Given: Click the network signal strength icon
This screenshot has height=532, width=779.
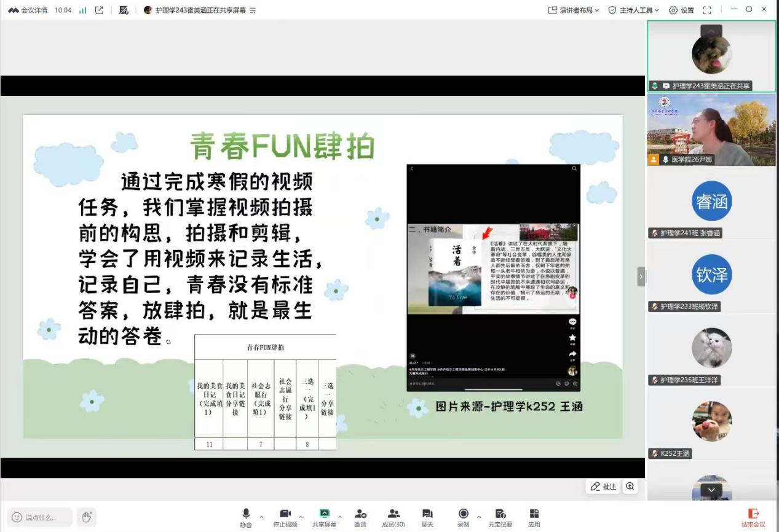Looking at the screenshot, I should (x=83, y=10).
